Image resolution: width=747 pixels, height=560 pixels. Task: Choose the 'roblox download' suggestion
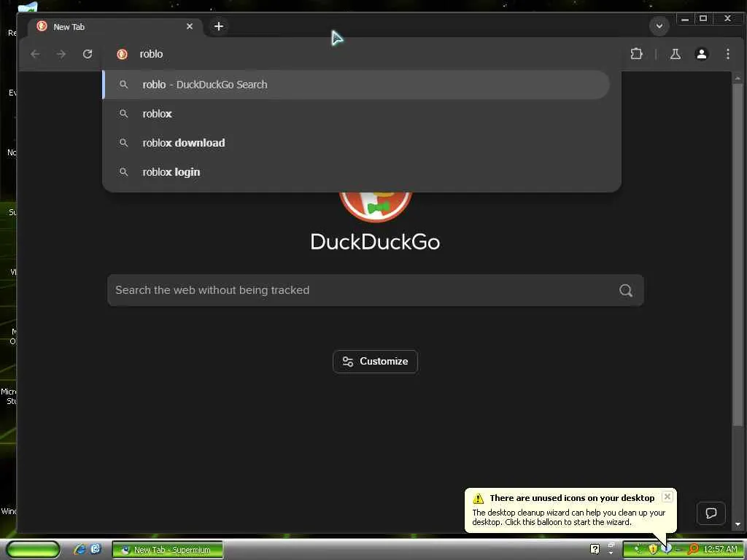tap(356, 143)
